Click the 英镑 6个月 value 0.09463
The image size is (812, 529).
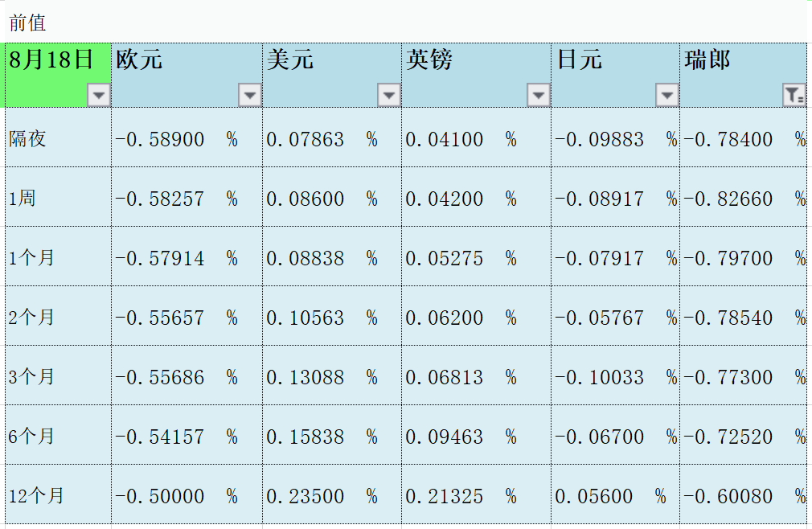(445, 437)
